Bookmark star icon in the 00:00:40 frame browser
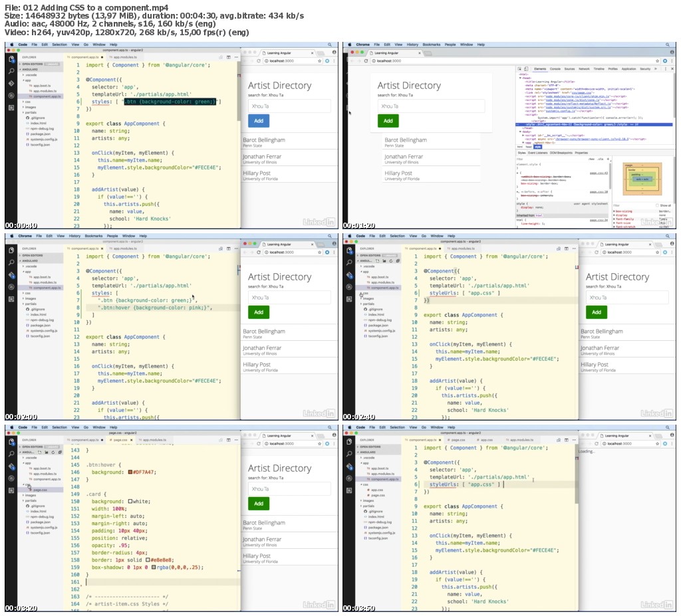The width and height of the screenshot is (681, 616). coord(320,60)
